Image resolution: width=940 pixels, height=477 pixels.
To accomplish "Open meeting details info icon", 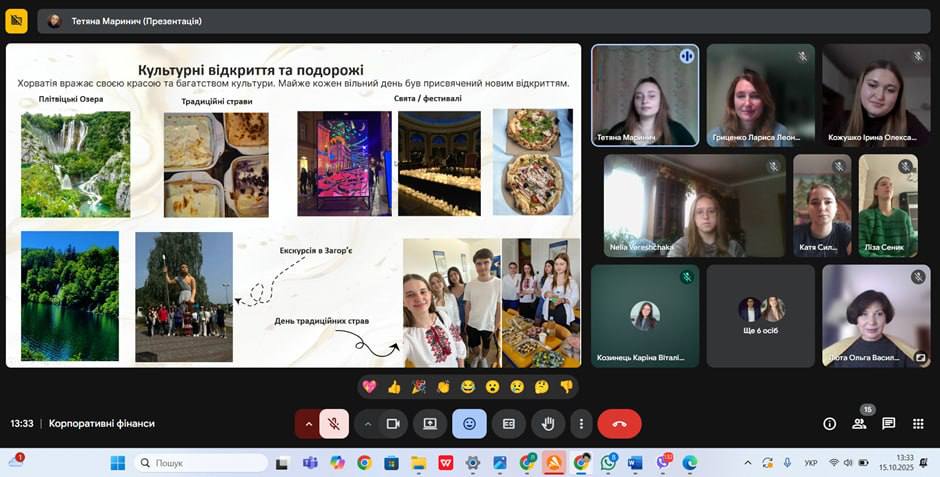I will coord(829,424).
